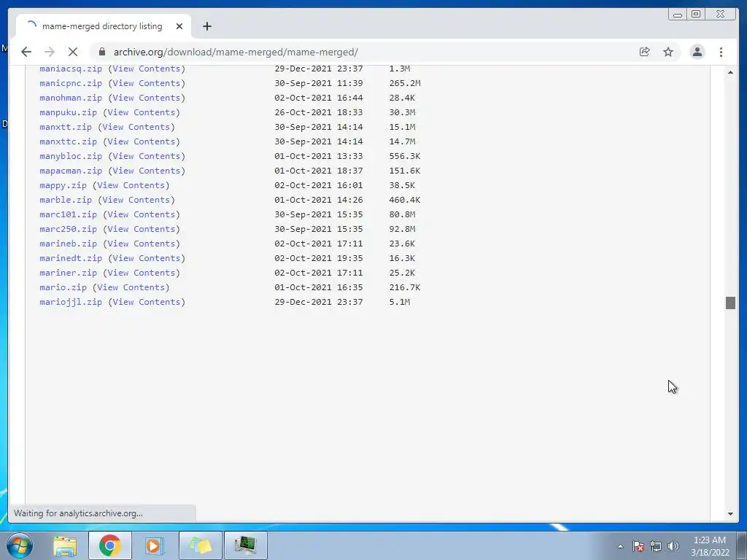Open Windows Media Player taskbar icon
This screenshot has width=747, height=560.
154,545
